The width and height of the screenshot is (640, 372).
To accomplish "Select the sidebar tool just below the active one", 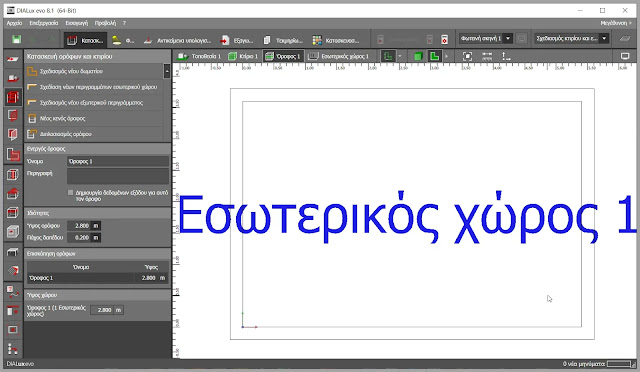I will [x=13, y=116].
